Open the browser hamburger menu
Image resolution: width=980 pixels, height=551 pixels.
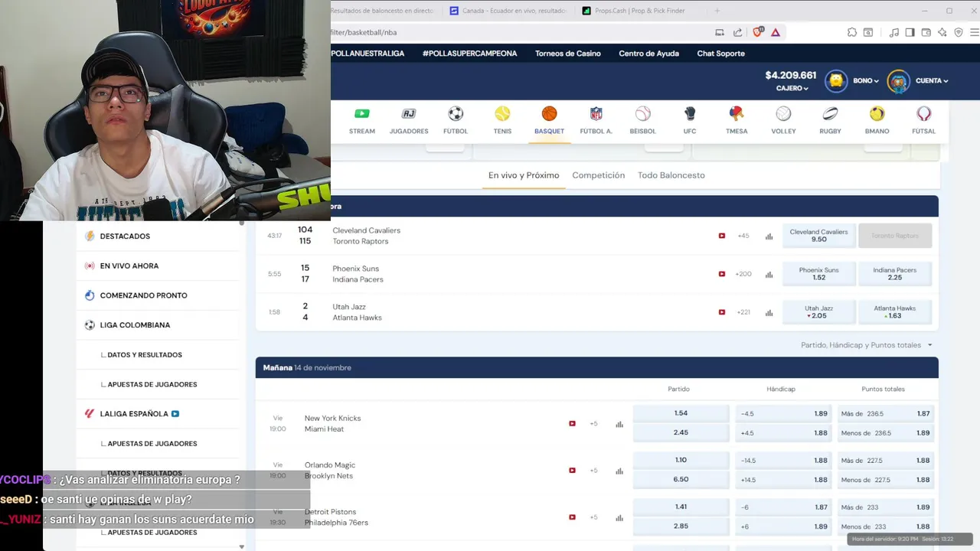coord(974,32)
